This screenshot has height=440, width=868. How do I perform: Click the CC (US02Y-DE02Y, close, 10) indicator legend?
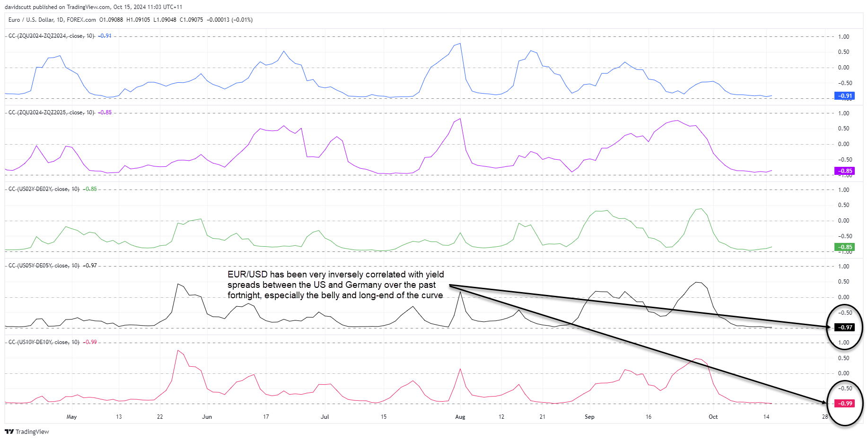point(44,189)
